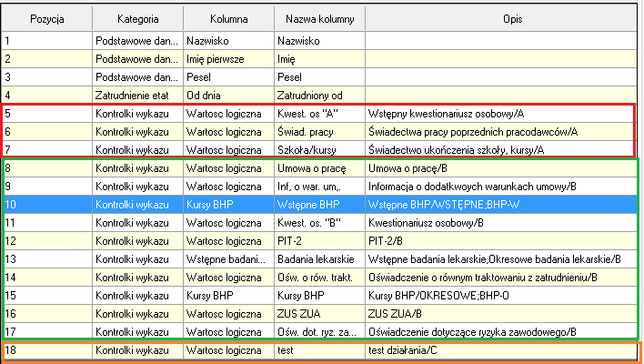Click 'Oświadczenie o równym traktowaniu z zatrudnieniu/B'
The image size is (644, 364).
501,278
